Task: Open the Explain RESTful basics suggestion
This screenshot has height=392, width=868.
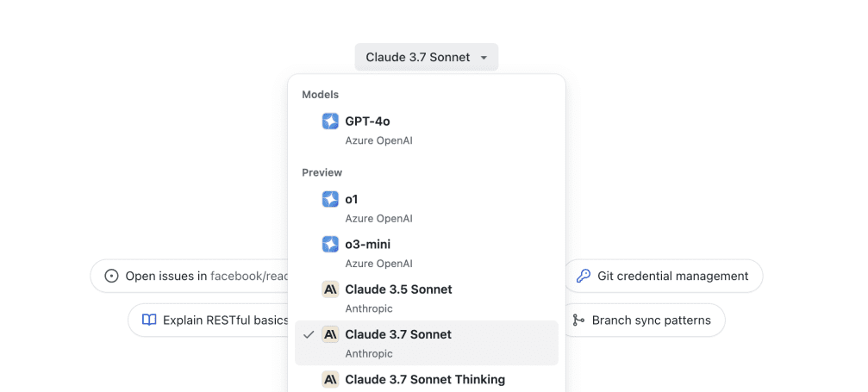Action: [x=209, y=320]
